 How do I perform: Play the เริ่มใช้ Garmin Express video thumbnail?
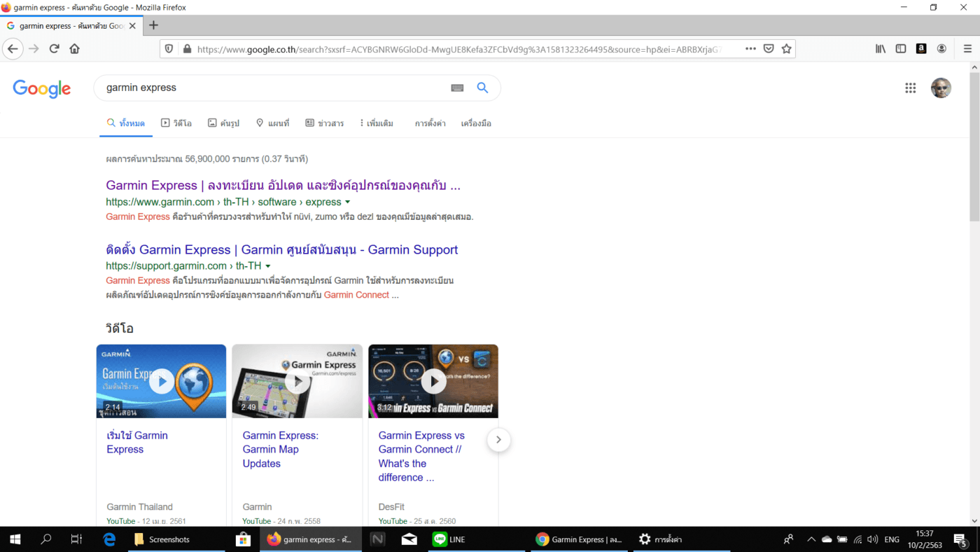pos(161,381)
